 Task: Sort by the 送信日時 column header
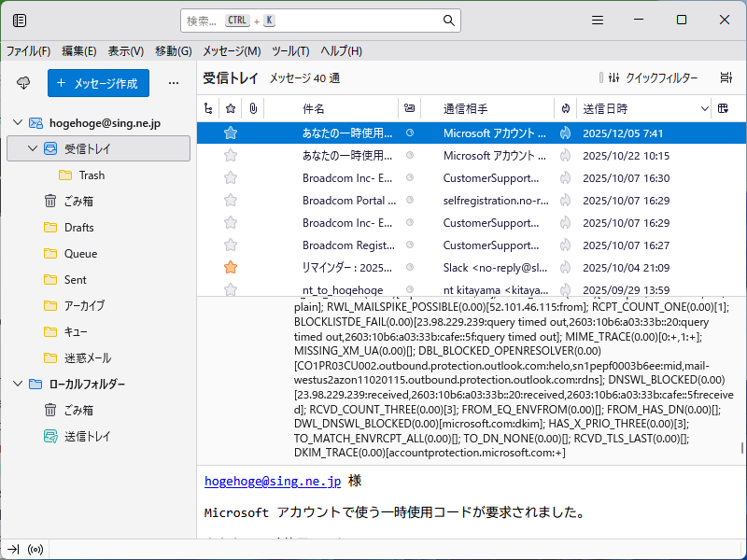click(x=605, y=109)
